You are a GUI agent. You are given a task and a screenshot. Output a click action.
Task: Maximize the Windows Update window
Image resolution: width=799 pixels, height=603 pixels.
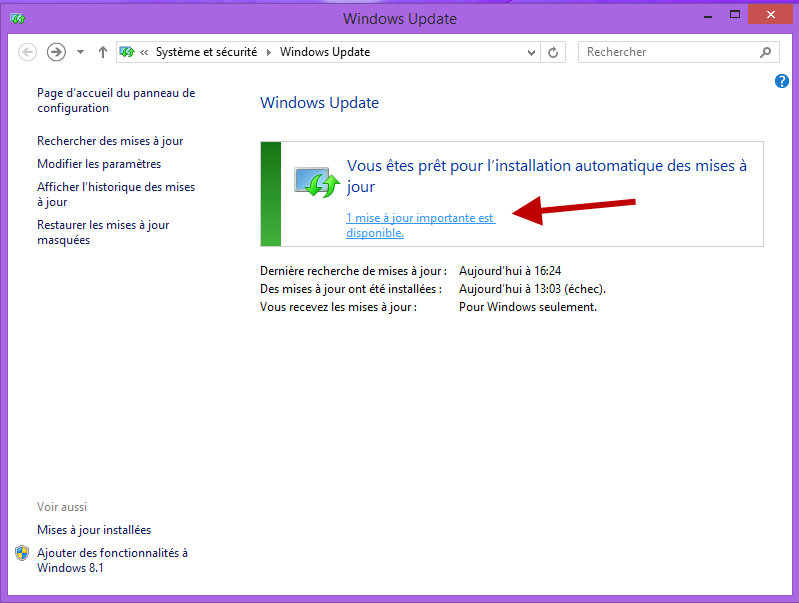(734, 15)
